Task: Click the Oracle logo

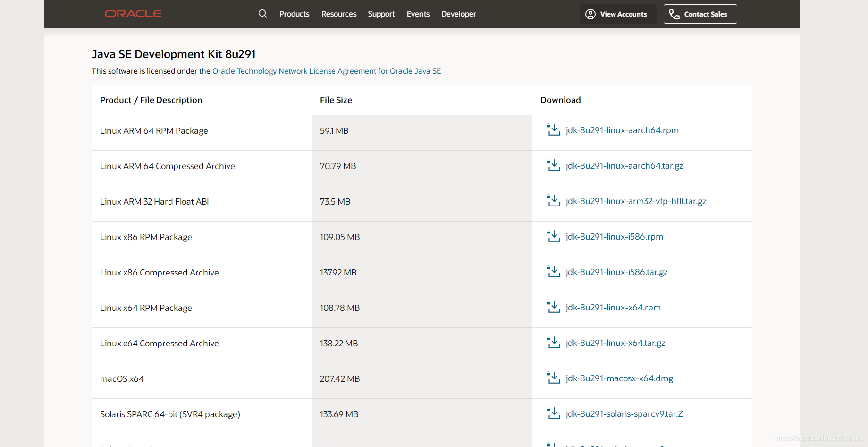Action: click(133, 14)
